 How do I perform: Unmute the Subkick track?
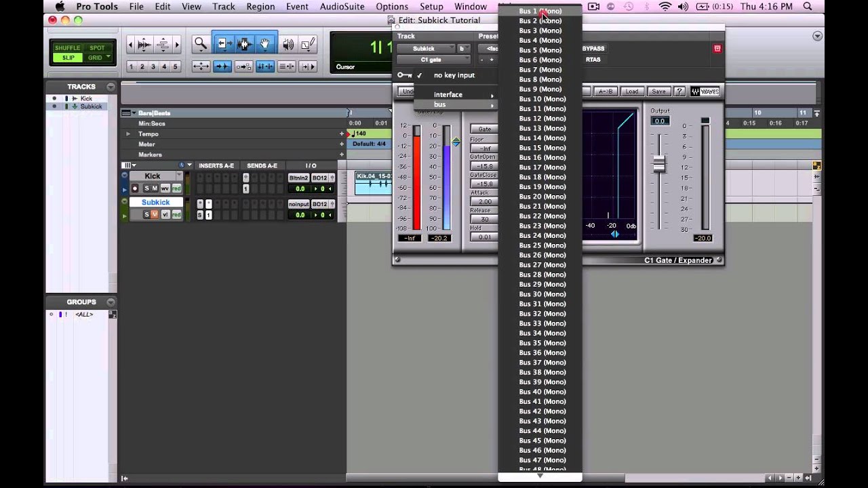pyautogui.click(x=155, y=215)
